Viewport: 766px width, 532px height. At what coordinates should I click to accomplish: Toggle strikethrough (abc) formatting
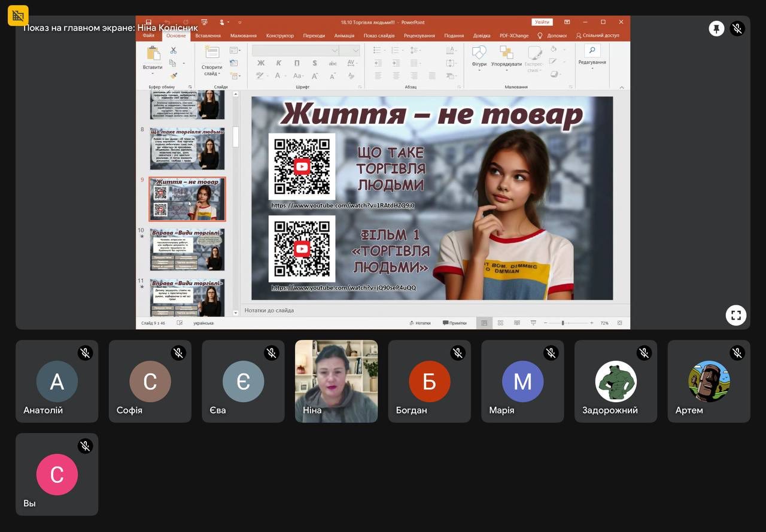332,63
